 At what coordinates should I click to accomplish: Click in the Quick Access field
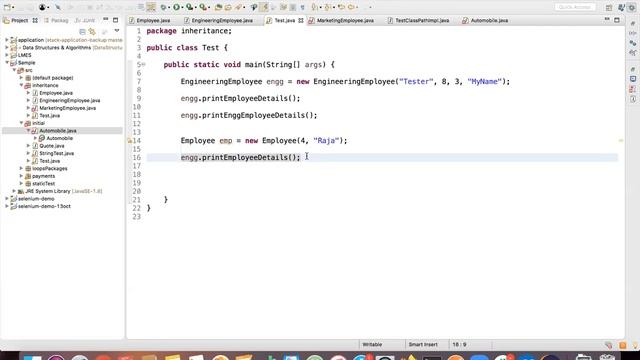pos(575,7)
